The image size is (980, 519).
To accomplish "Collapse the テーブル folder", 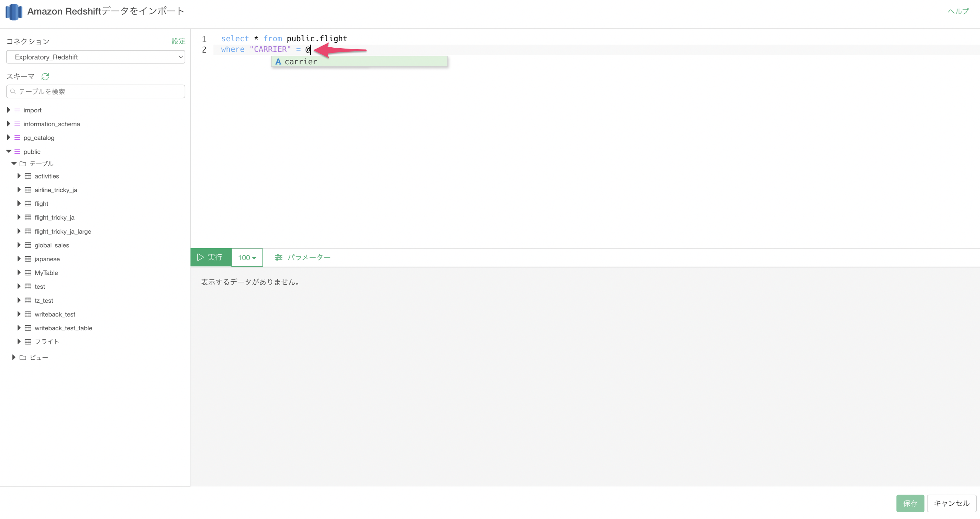I will [x=14, y=164].
